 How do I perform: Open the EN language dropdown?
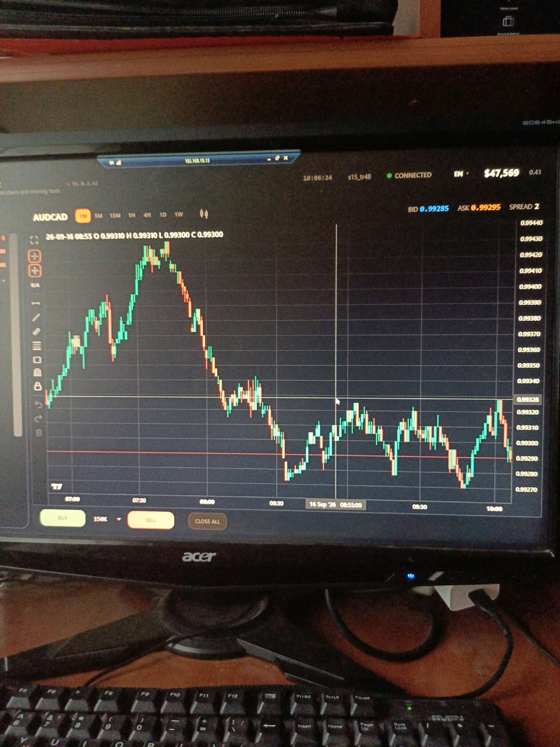point(461,174)
